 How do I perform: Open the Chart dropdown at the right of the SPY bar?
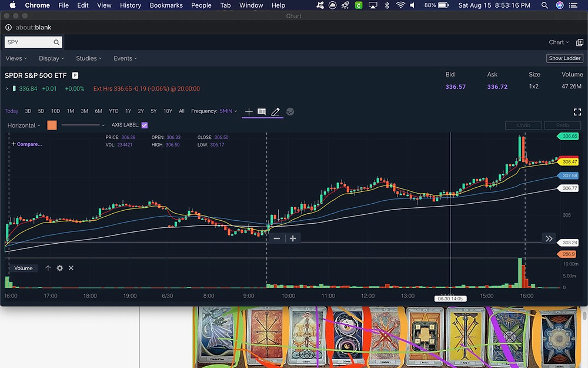point(559,42)
